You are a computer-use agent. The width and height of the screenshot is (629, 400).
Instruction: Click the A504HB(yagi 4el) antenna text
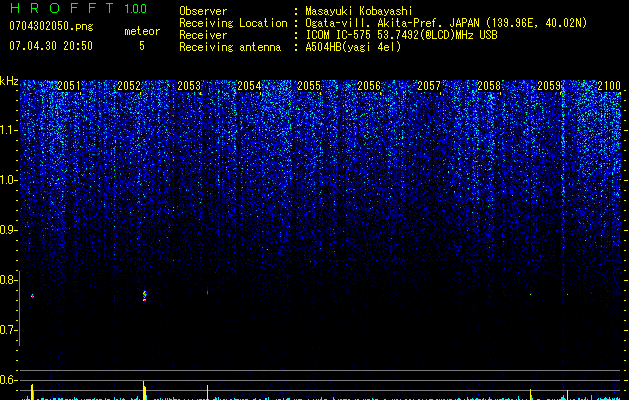coord(353,47)
